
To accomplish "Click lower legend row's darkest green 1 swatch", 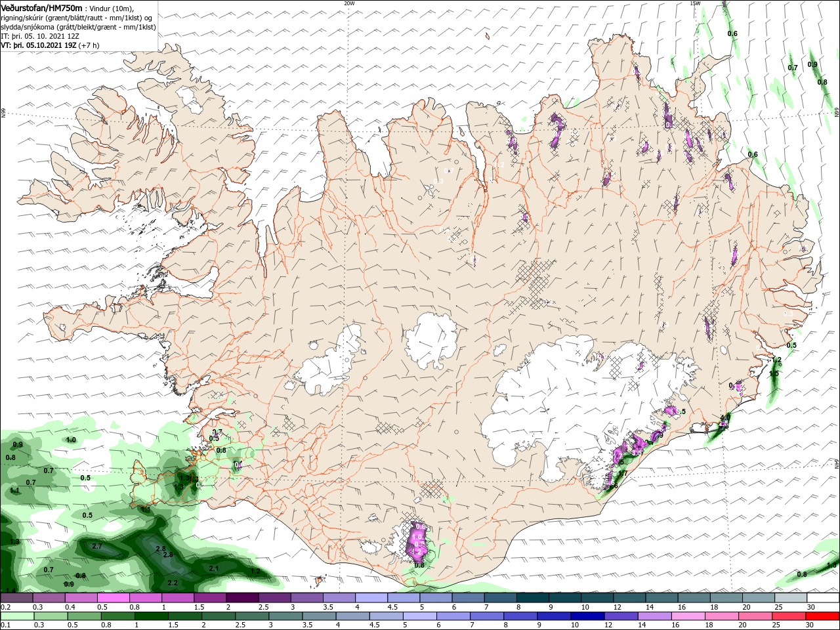I will click(x=151, y=616).
